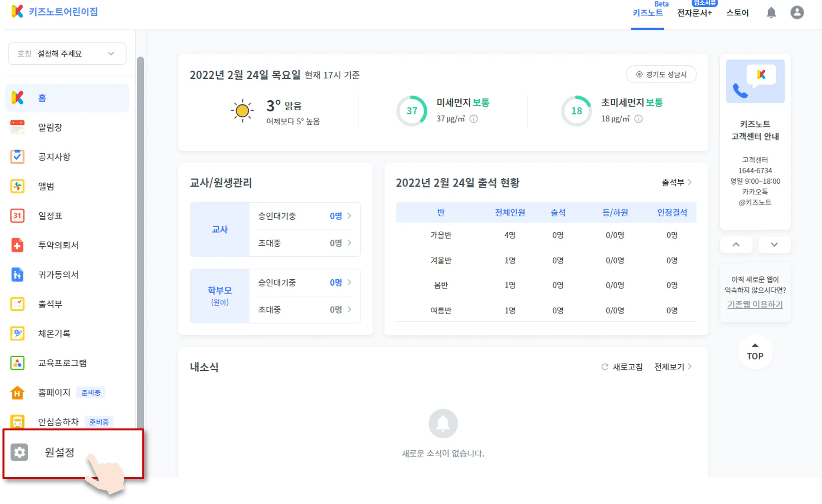Expand 학부모 초대중 row chevron
The width and height of the screenshot is (822, 504).
click(x=349, y=309)
